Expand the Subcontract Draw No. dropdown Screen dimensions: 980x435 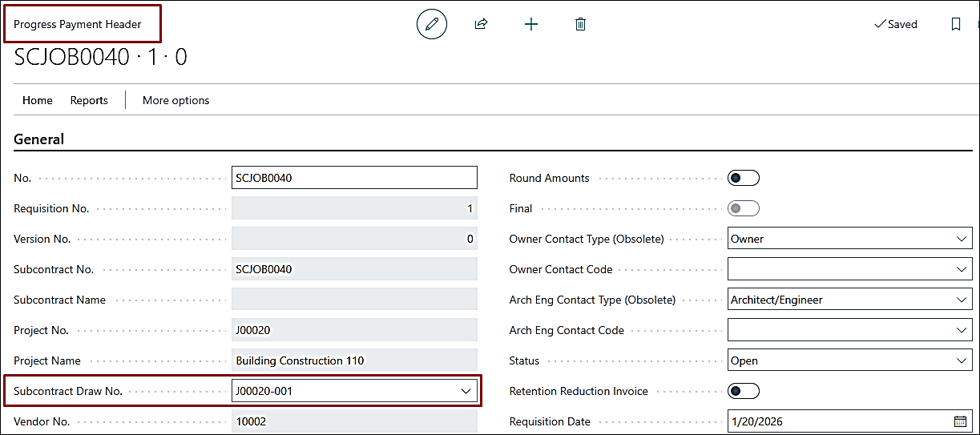click(x=466, y=391)
